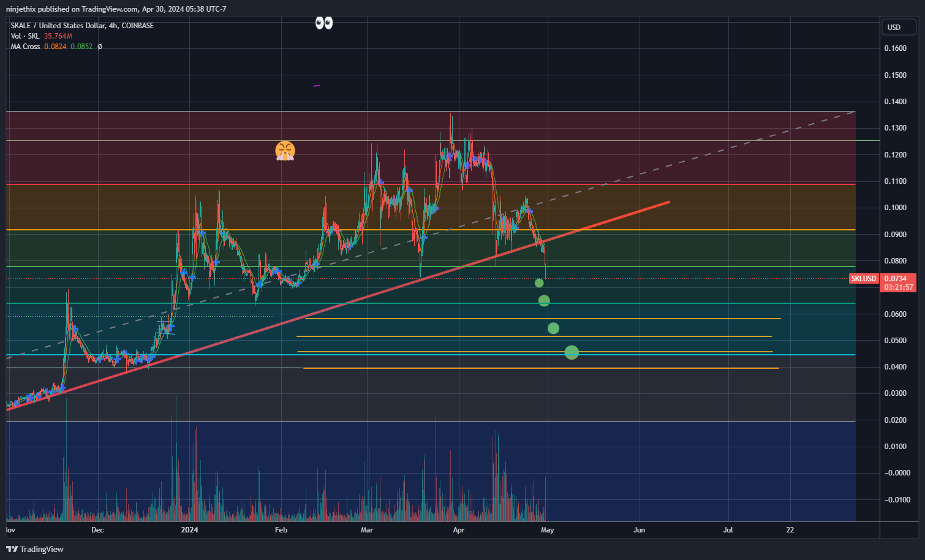
Task: Click the 0.0600 price axis label
Action: click(895, 314)
